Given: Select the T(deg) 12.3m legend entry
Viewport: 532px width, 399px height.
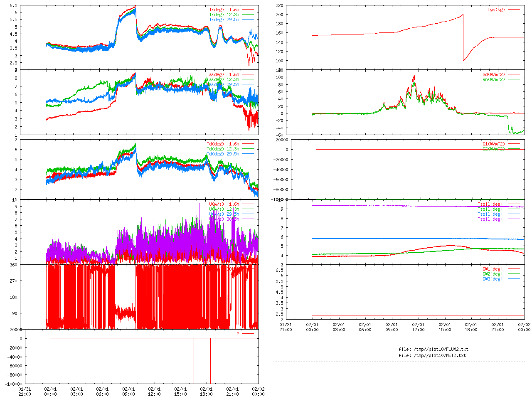Looking at the screenshot, I should point(224,15).
